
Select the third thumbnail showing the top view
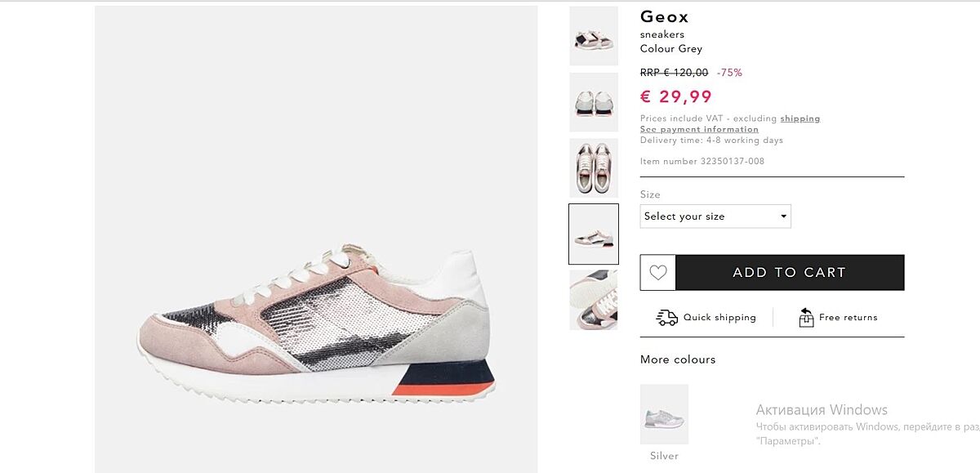pos(594,168)
